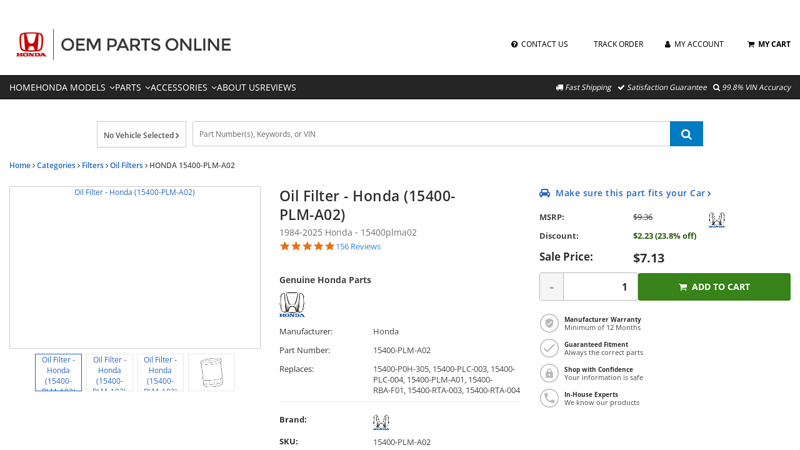800x450 pixels.
Task: Expand the Parts navigation dropdown
Action: coord(132,87)
